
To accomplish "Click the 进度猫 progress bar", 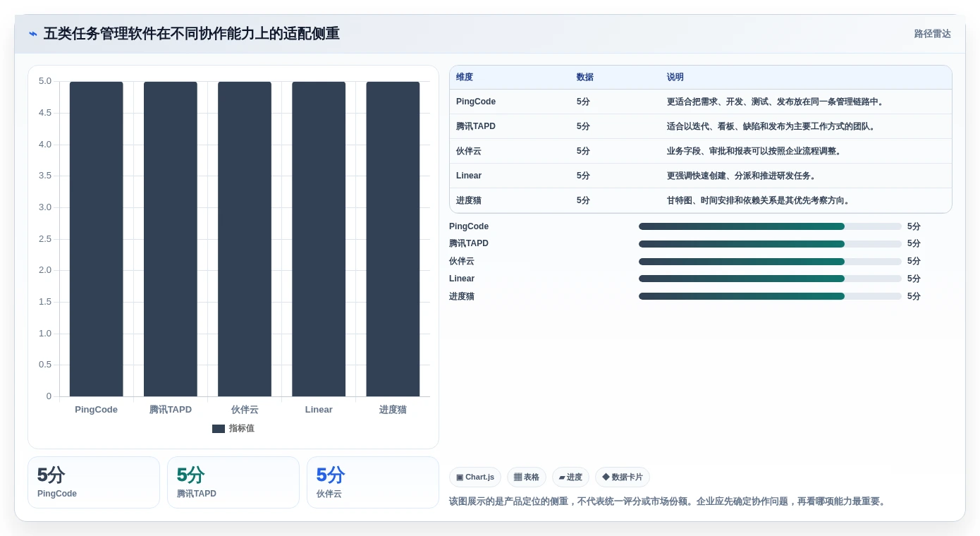I will click(770, 296).
